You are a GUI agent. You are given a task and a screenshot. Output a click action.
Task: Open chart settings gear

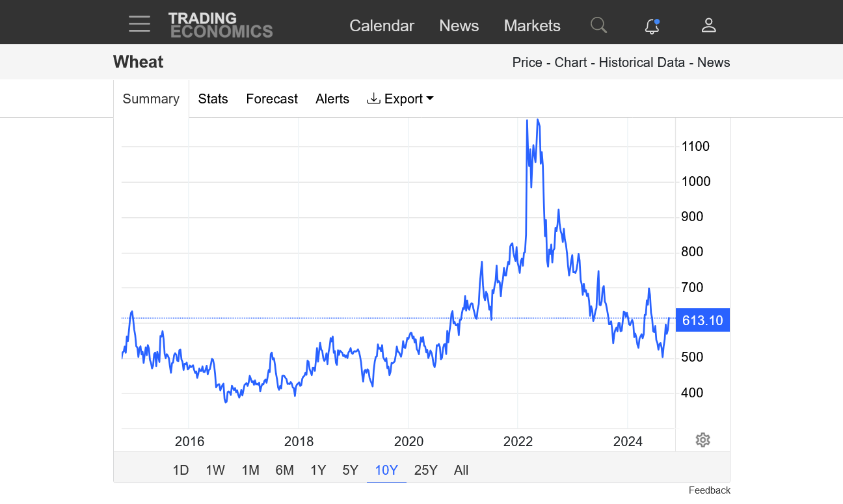pyautogui.click(x=702, y=440)
